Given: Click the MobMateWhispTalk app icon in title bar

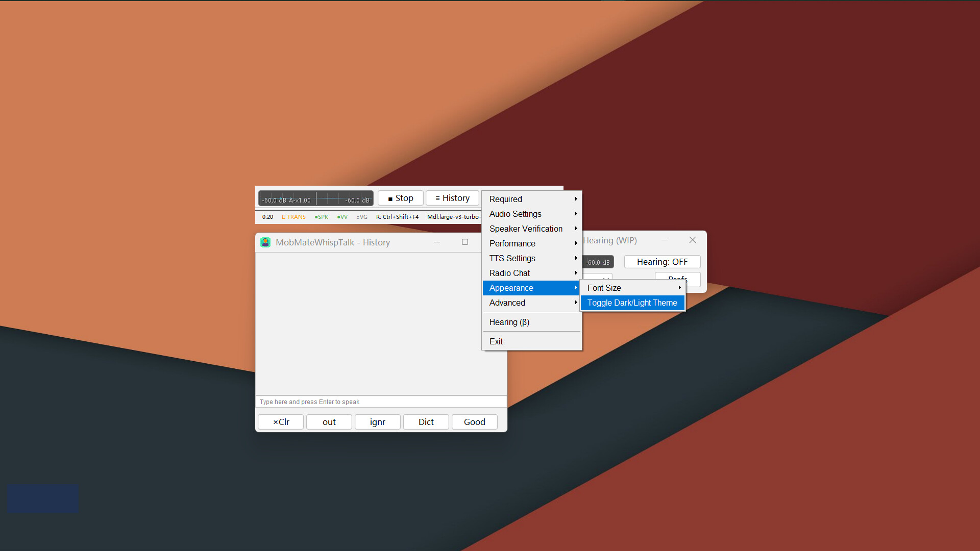Looking at the screenshot, I should click(x=265, y=242).
